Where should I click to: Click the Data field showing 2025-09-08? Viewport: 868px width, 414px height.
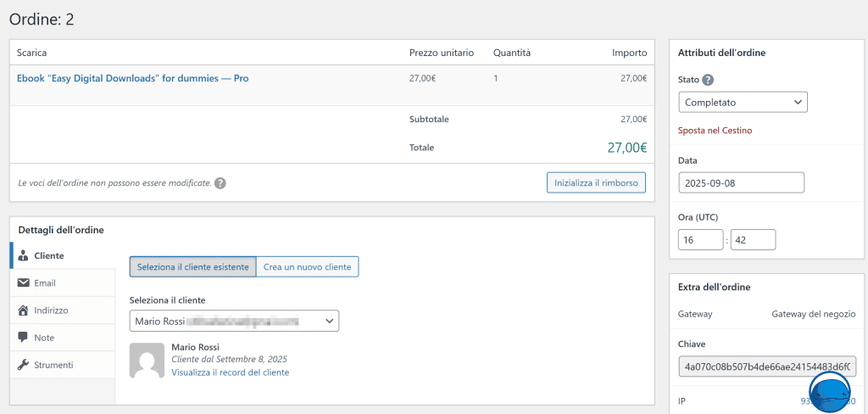click(741, 182)
